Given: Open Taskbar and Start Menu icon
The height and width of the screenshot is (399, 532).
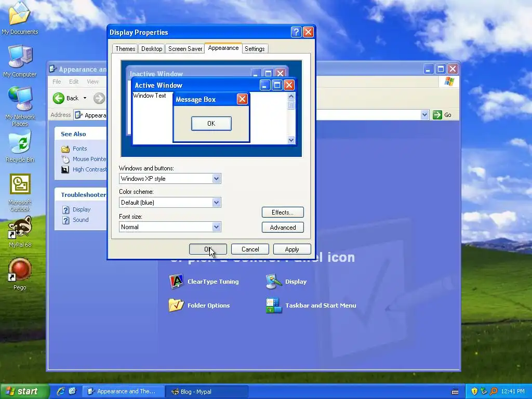Looking at the screenshot, I should [x=311, y=305].
